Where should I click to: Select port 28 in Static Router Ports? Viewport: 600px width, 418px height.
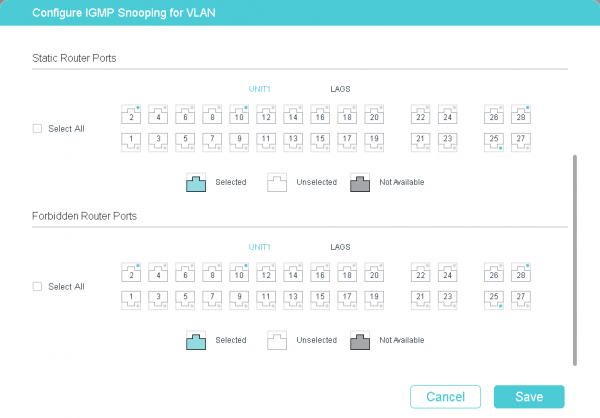click(x=520, y=116)
